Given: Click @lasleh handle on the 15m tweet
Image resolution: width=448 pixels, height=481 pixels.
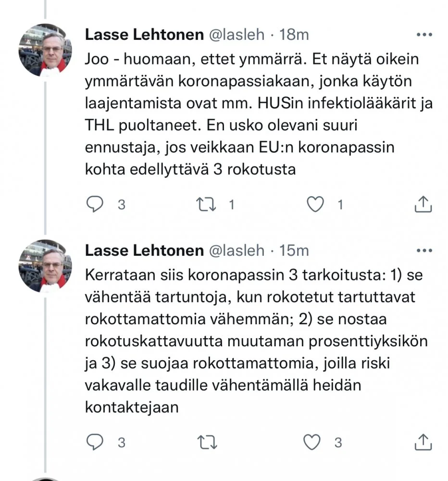Looking at the screenshot, I should (x=236, y=250).
